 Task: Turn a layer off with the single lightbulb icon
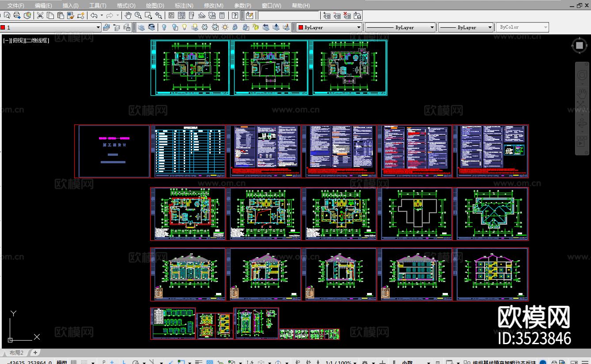(x=164, y=27)
